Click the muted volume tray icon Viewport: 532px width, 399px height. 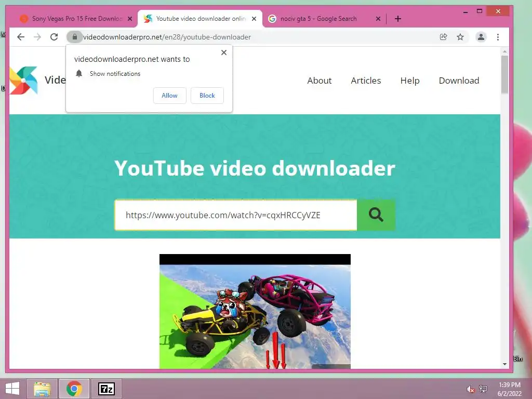[x=470, y=389]
